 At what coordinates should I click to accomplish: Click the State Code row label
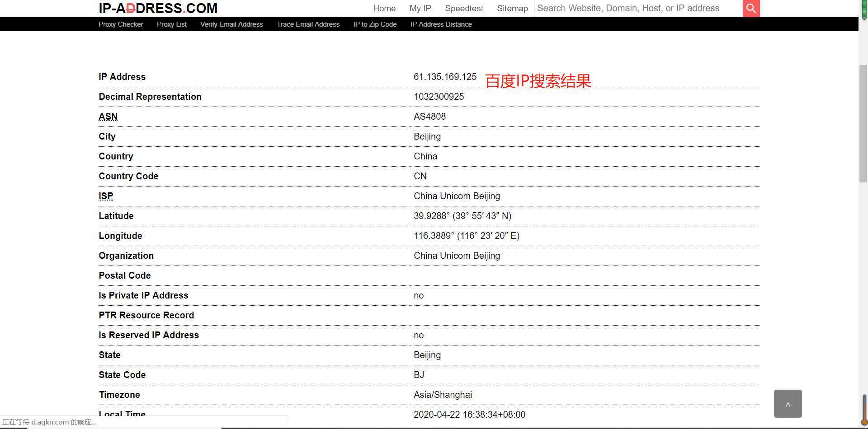tap(122, 375)
